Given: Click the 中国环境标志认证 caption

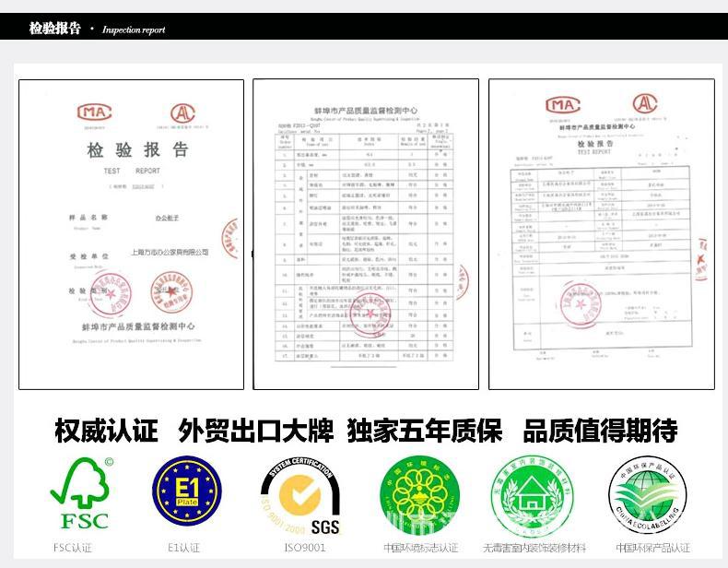Looking at the screenshot, I should 420,548.
